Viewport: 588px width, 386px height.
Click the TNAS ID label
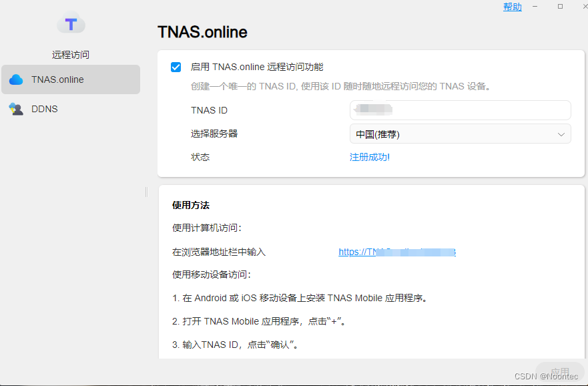pos(209,110)
